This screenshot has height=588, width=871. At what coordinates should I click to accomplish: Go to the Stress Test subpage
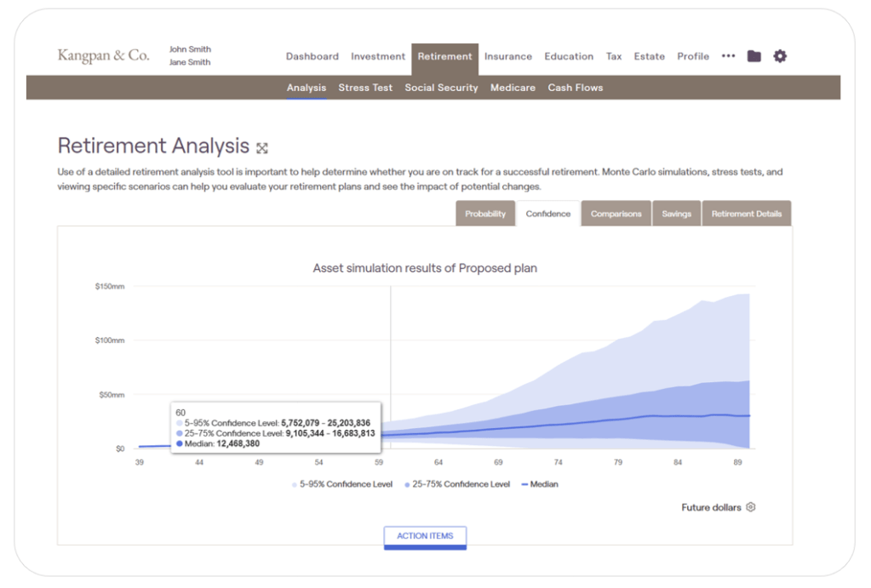[x=365, y=88]
